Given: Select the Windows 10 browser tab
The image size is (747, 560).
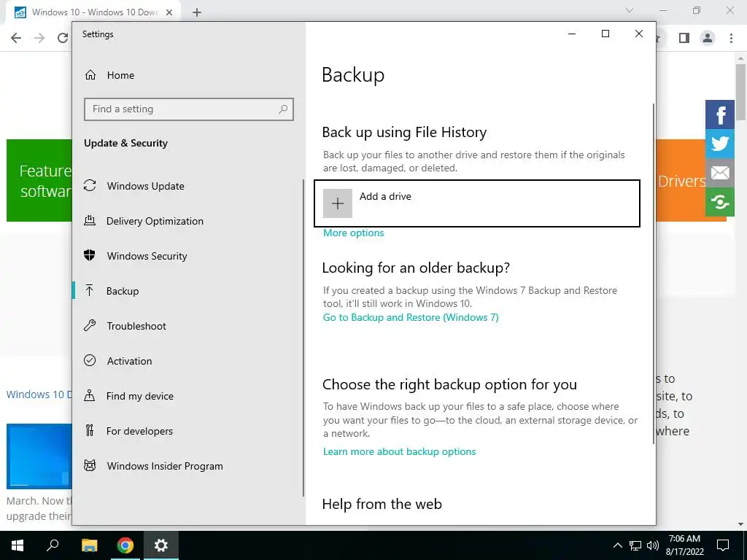Looking at the screenshot, I should point(93,12).
